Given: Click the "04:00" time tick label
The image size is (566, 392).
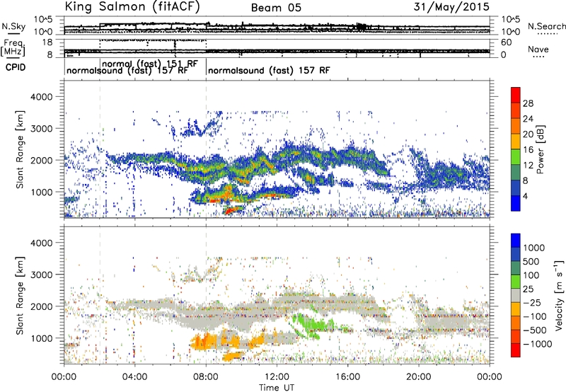Looking at the screenshot, I should point(134,377).
